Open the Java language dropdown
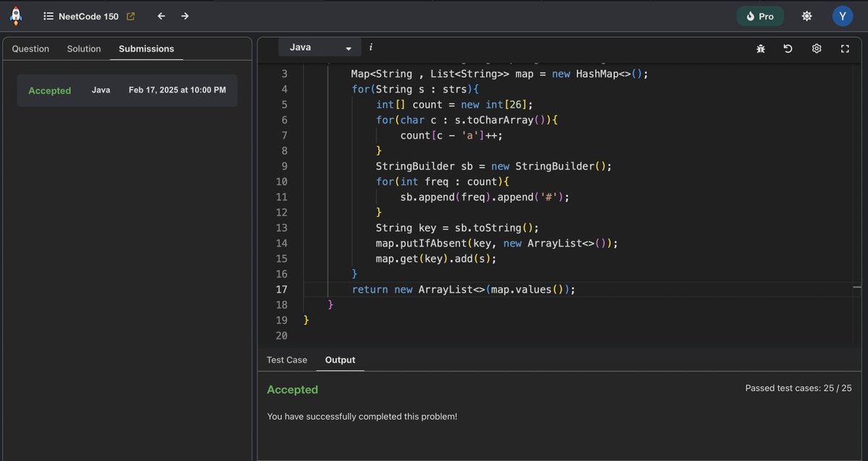This screenshot has height=461, width=868. (320, 46)
